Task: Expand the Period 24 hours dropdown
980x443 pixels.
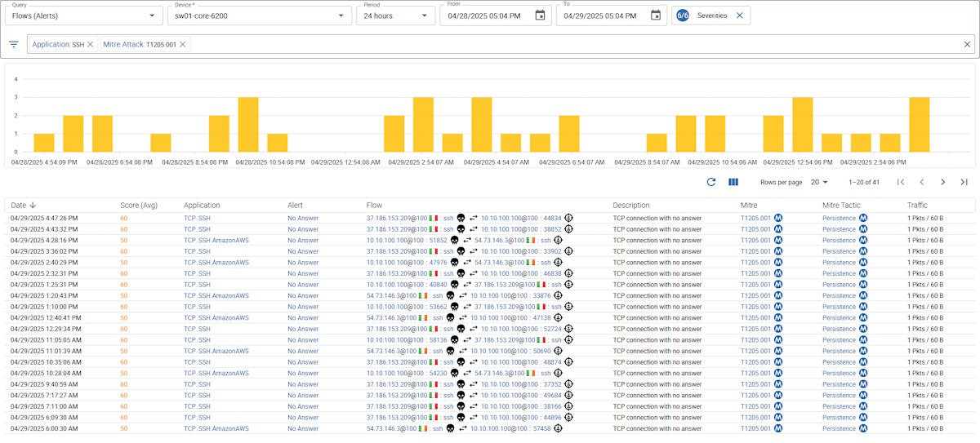Action: pyautogui.click(x=423, y=16)
